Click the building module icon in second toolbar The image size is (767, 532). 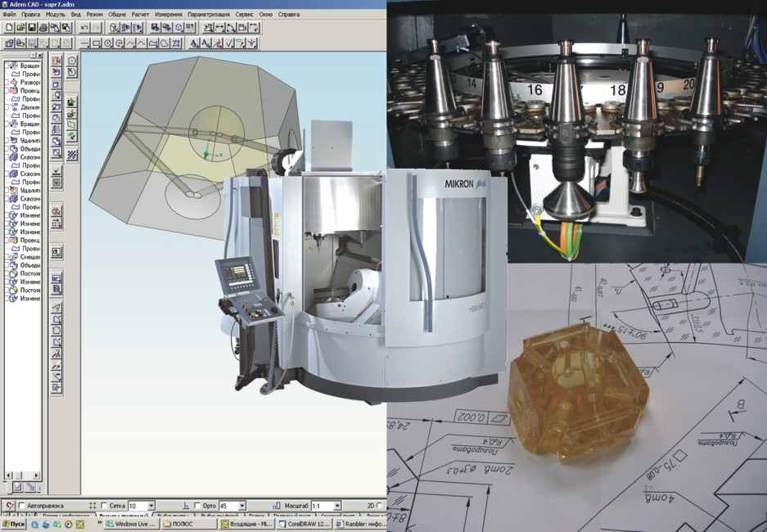pyautogui.click(x=9, y=43)
